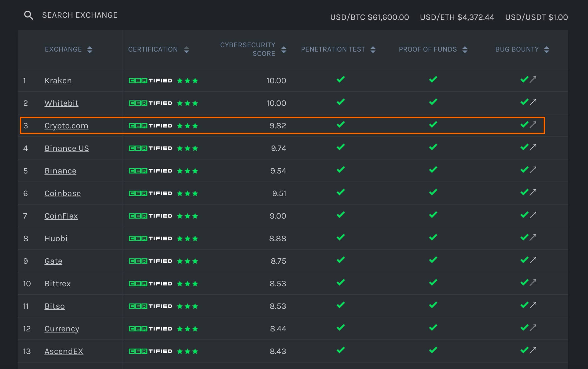
Task: Open Binance US bug bounty external arrow
Action: (x=533, y=147)
